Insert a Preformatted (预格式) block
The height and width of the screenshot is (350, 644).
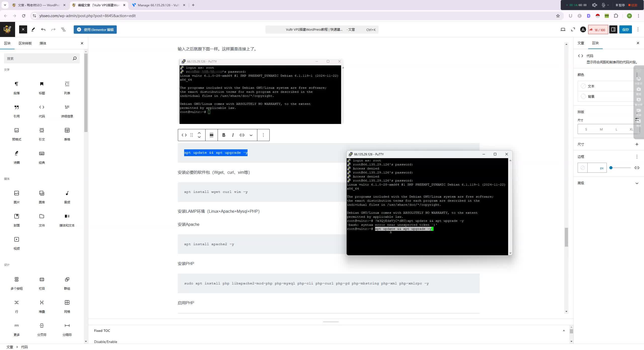tap(17, 134)
